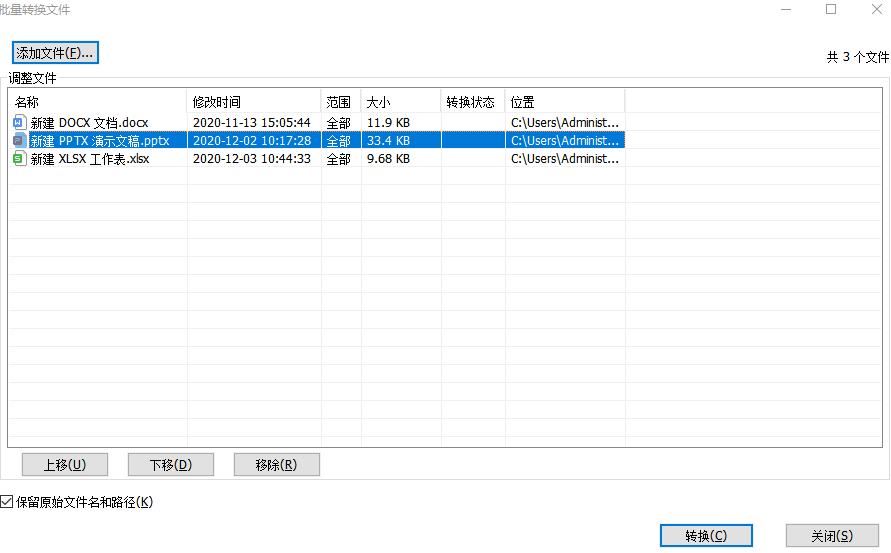
Task: Maximize the batch convert window
Action: point(831,9)
